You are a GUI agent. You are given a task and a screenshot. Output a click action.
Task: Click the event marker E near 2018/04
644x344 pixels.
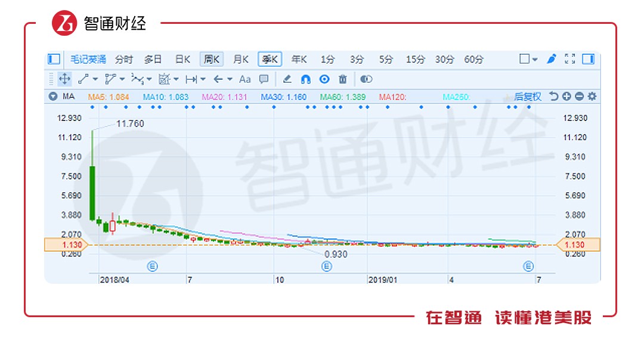coord(152,266)
